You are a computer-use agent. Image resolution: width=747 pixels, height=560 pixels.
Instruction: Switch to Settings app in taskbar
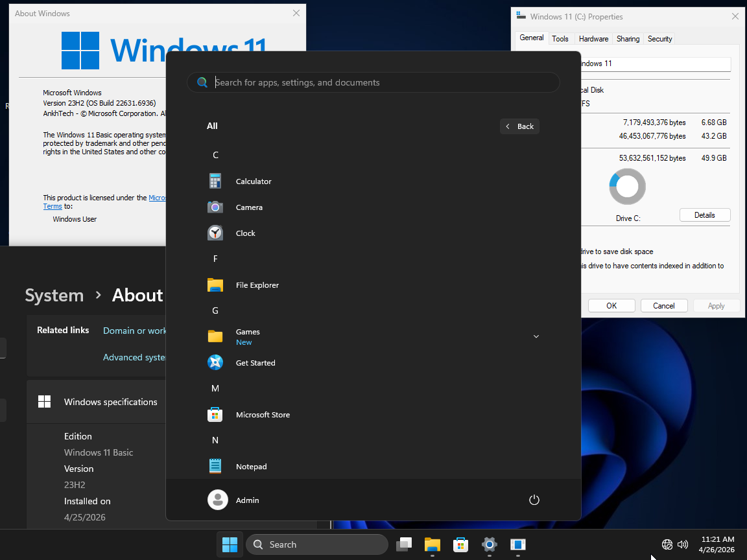point(490,544)
